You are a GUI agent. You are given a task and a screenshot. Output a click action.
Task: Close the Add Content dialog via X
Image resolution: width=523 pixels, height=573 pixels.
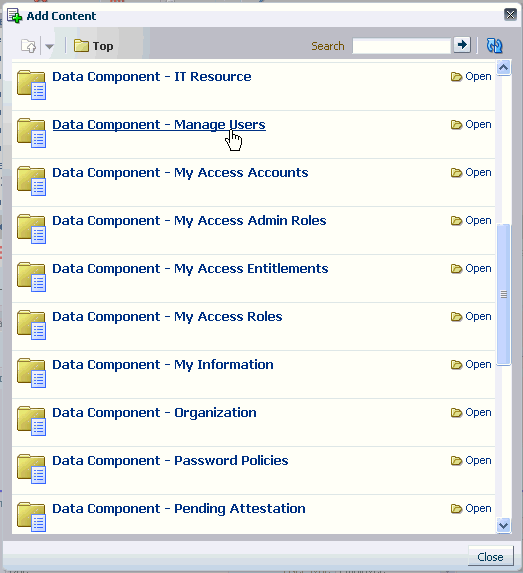pos(510,15)
